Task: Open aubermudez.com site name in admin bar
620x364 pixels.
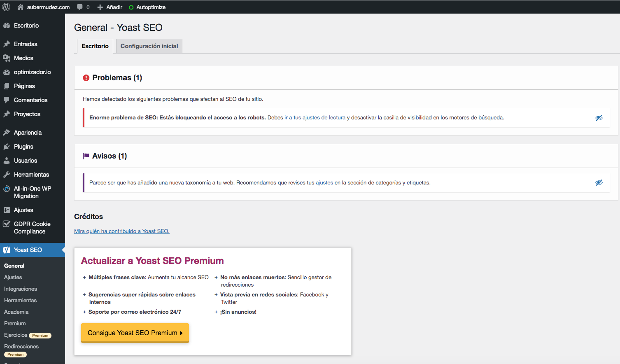Action: pyautogui.click(x=48, y=7)
